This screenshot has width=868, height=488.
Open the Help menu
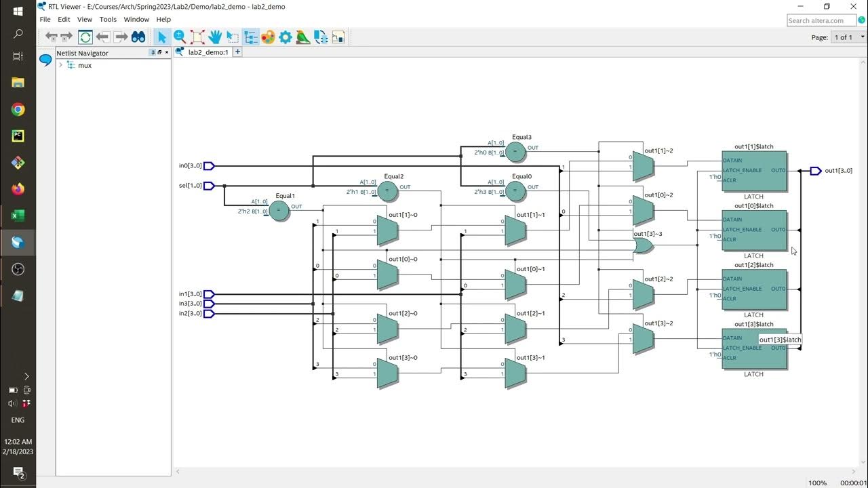click(163, 20)
